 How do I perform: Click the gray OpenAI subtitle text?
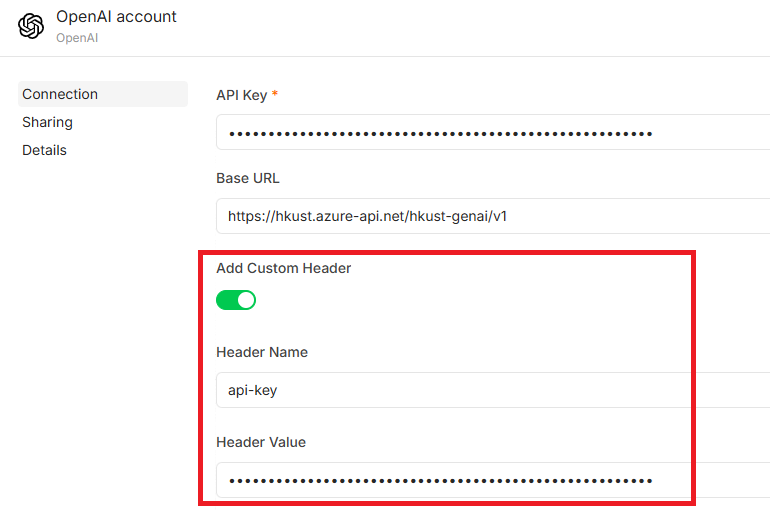coord(77,38)
